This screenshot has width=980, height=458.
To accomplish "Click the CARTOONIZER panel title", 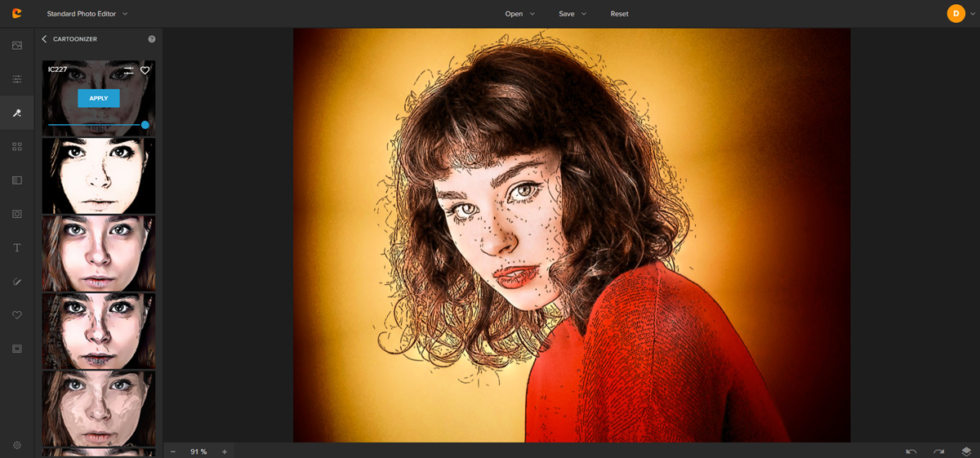I will (75, 39).
